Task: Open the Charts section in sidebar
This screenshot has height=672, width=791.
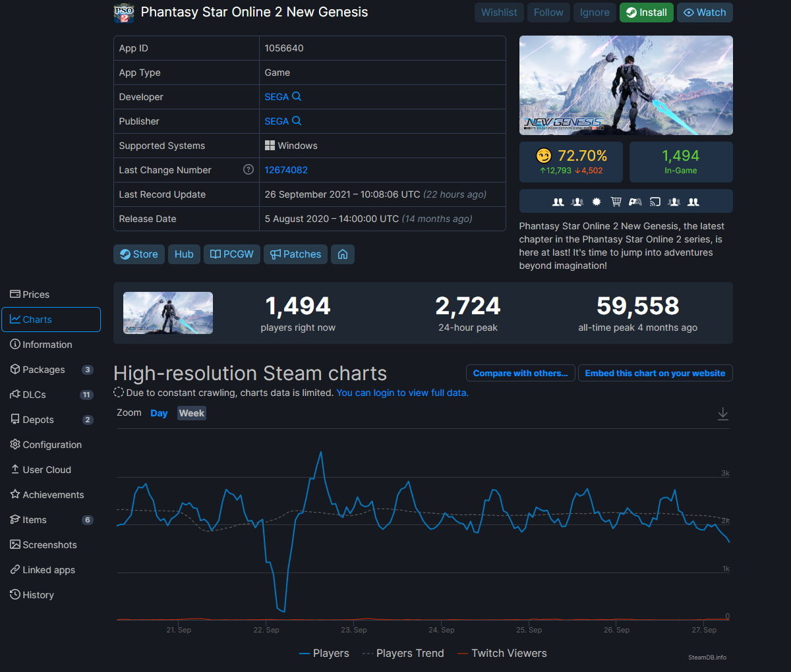Action: tap(51, 320)
